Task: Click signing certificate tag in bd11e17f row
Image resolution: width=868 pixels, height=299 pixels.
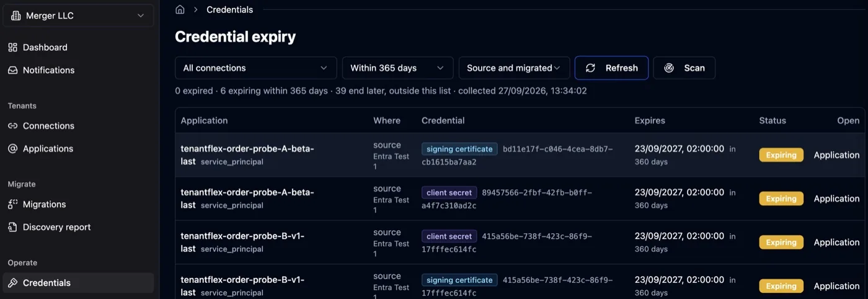Action: [459, 149]
